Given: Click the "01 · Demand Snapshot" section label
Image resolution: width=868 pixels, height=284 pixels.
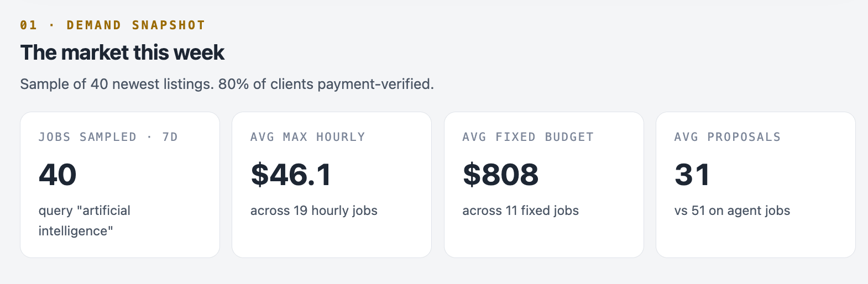Looking at the screenshot, I should [x=113, y=25].
